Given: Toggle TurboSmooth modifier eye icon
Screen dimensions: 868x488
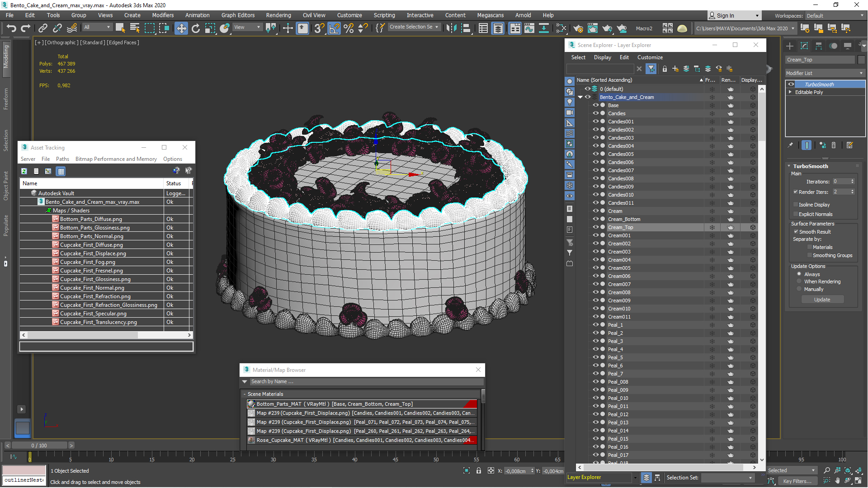Looking at the screenshot, I should 791,84.
